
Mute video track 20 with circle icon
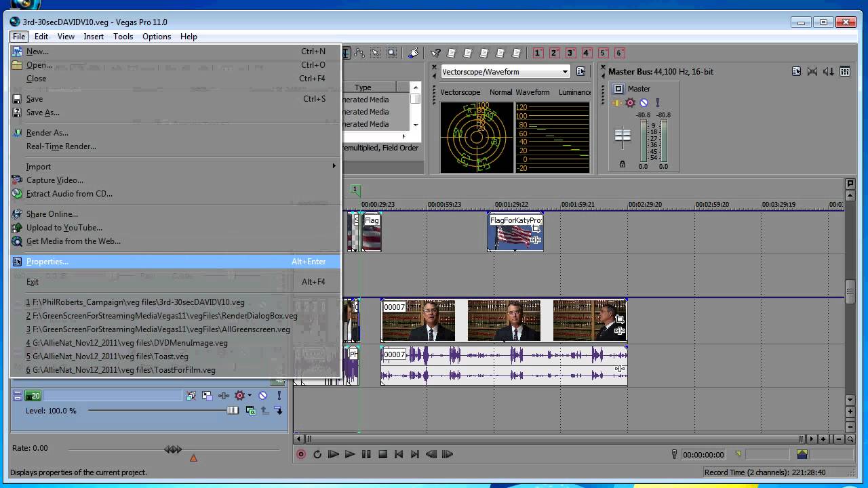[x=262, y=396]
